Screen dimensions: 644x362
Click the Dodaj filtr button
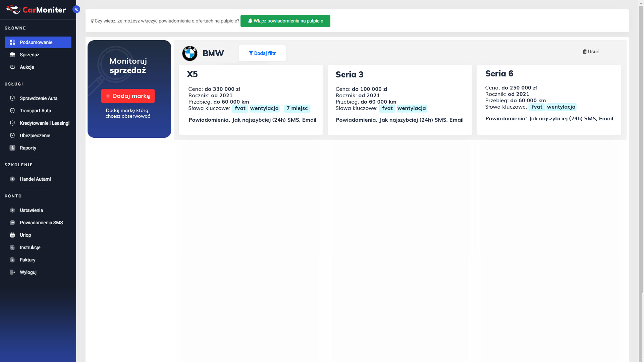(x=262, y=53)
